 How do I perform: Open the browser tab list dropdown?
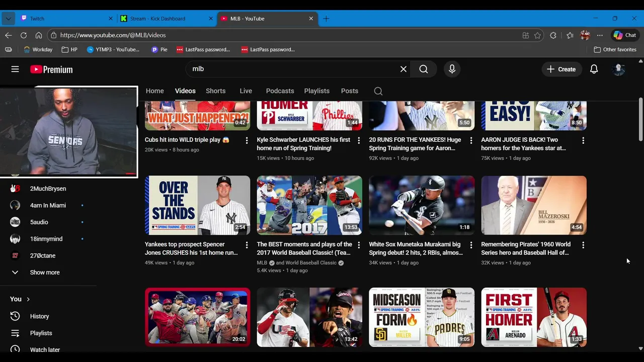point(9,19)
